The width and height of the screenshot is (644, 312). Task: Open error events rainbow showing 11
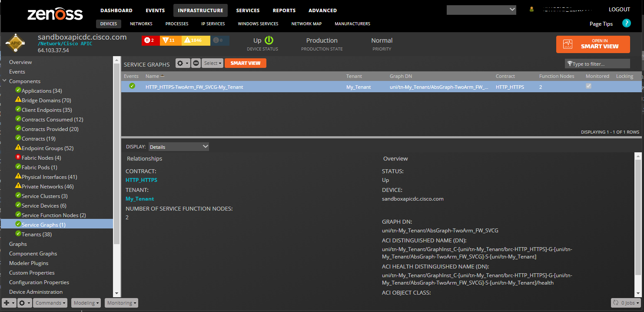tap(170, 40)
